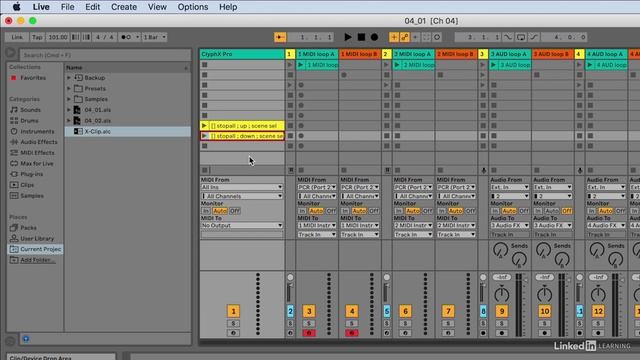Open the Edit menu

click(93, 7)
